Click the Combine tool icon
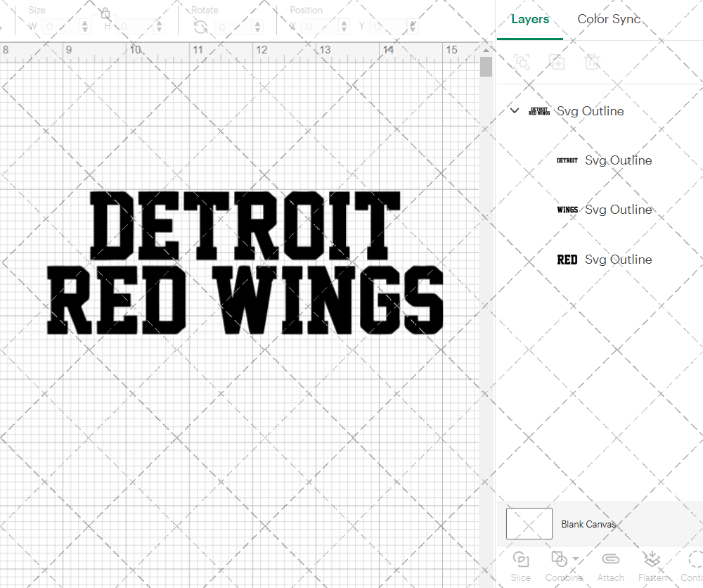This screenshot has width=703, height=588. (x=559, y=559)
